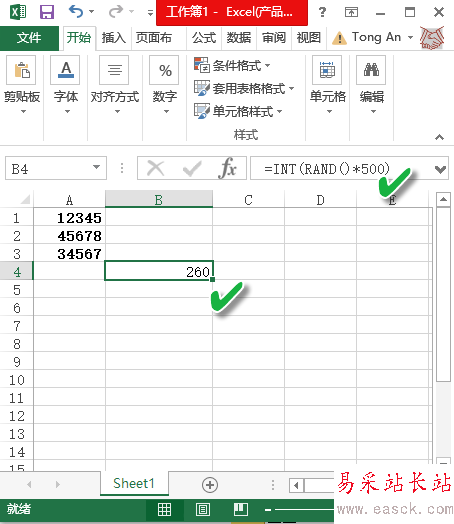
Task: Open the 页面布局 tab
Action: [x=154, y=38]
